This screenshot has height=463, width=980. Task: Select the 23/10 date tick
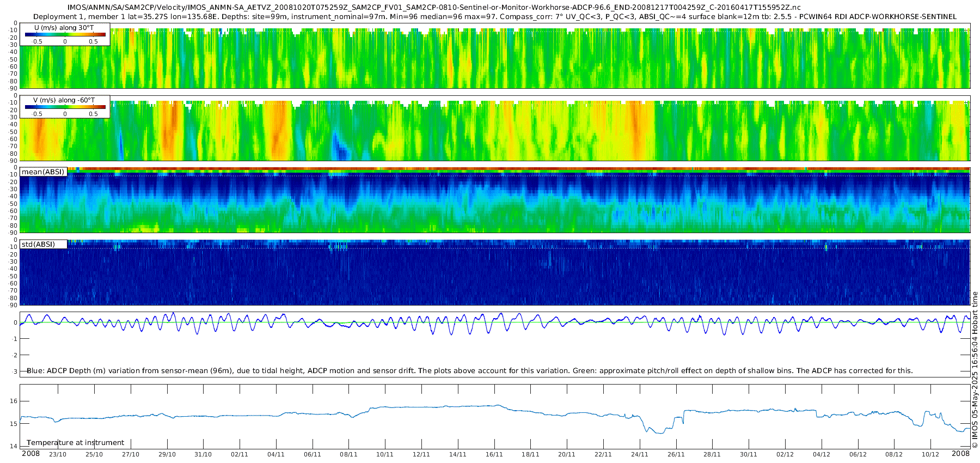[58, 454]
